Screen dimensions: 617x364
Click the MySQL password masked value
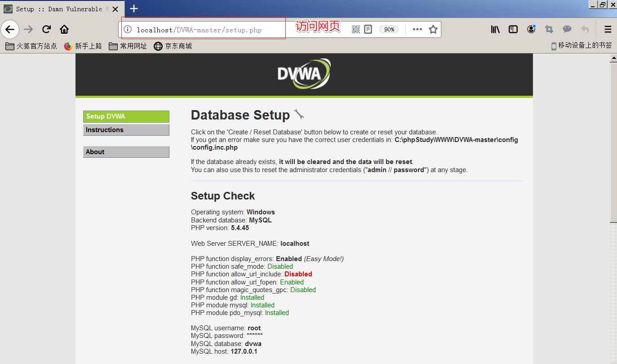click(255, 336)
